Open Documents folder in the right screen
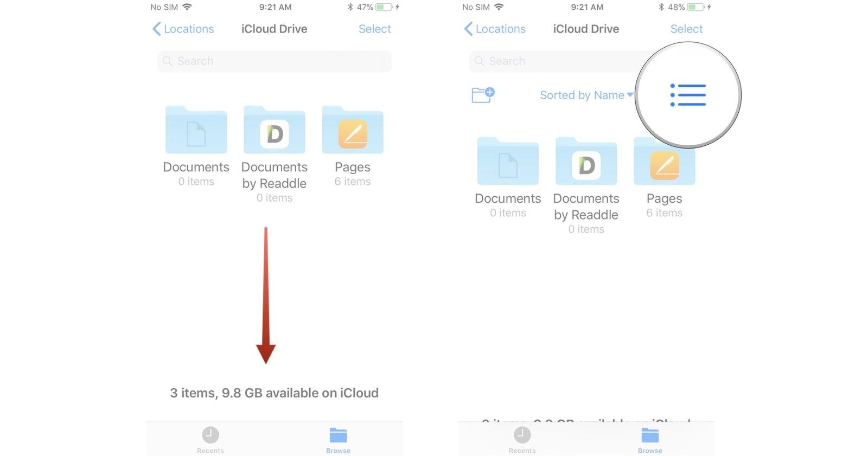 (508, 162)
